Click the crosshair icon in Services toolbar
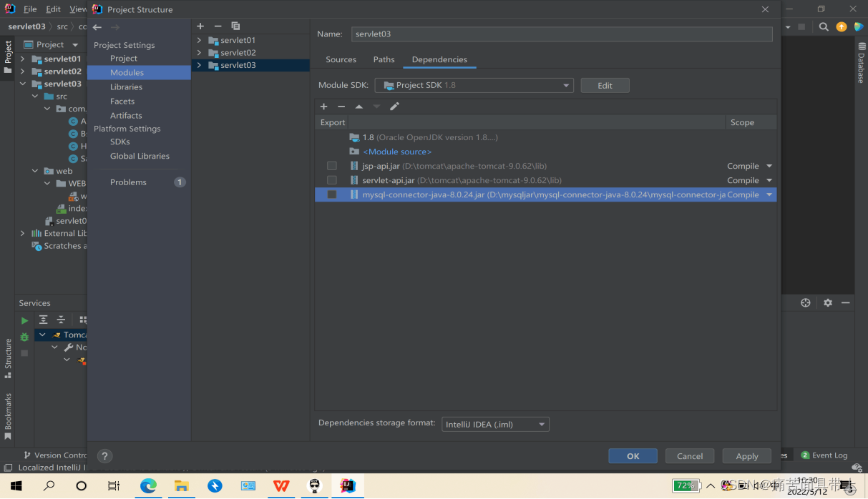This screenshot has height=499, width=868. pyautogui.click(x=806, y=303)
